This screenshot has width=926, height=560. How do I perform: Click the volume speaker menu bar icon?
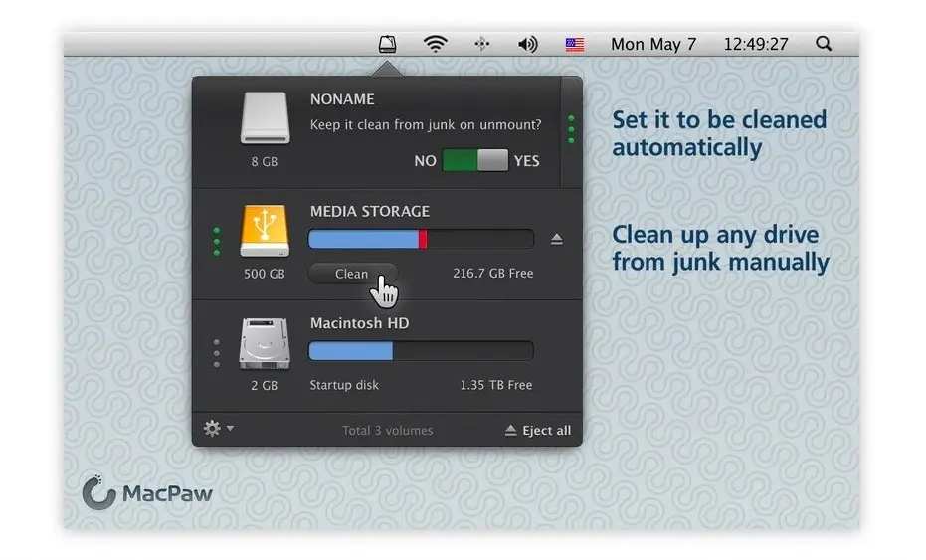[x=528, y=45]
